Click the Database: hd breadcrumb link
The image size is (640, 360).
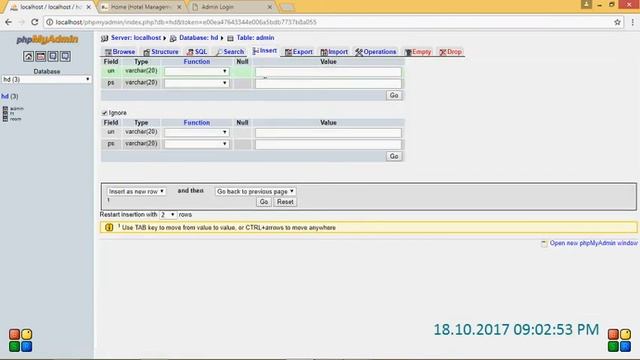199,38
